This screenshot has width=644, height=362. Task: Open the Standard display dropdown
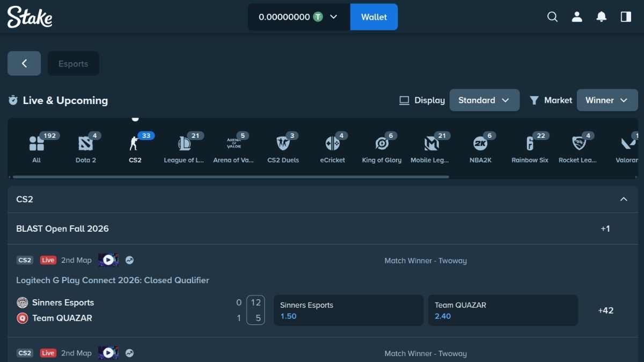[x=485, y=100]
